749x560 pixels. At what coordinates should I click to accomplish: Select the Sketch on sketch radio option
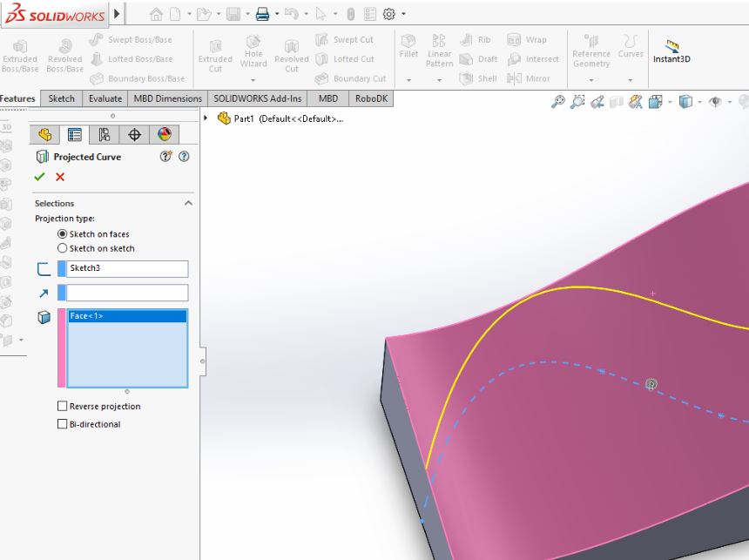[x=62, y=248]
